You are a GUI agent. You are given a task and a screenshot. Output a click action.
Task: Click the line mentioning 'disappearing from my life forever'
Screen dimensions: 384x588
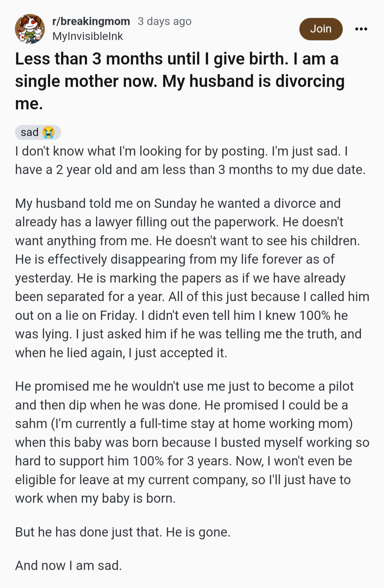(x=175, y=259)
